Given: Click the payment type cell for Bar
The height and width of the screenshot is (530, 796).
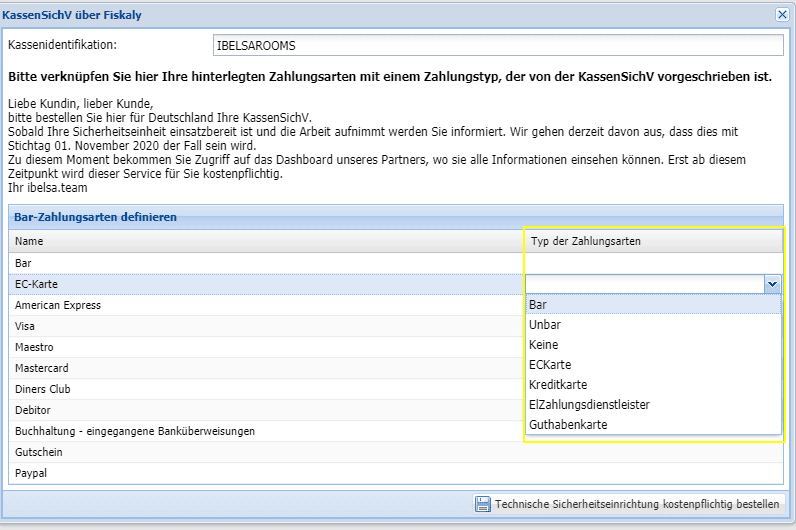Looking at the screenshot, I should [654, 262].
